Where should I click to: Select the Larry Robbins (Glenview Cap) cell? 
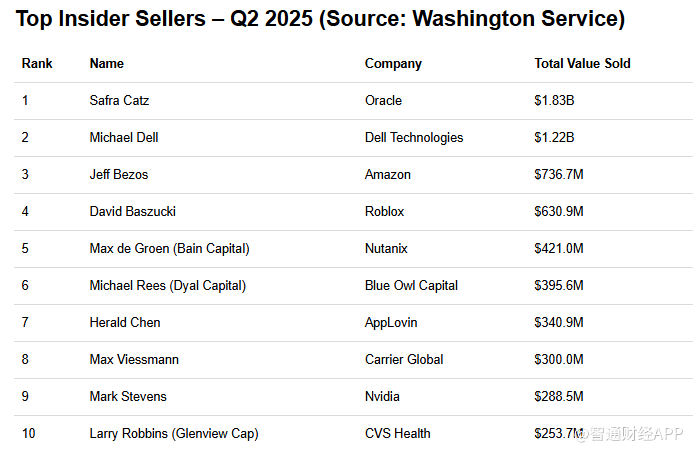tap(174, 434)
